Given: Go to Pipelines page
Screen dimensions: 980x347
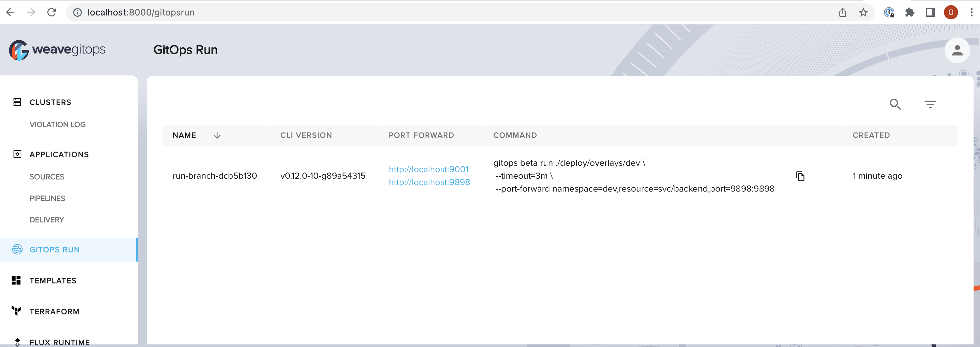Looking at the screenshot, I should click(x=47, y=198).
